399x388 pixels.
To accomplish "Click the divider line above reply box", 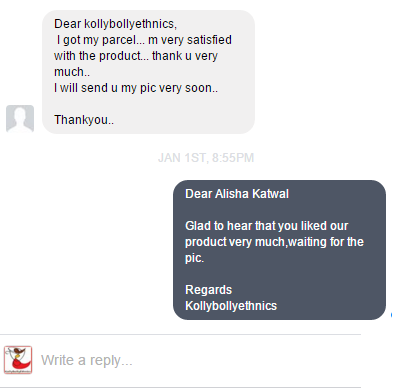I will [x=180, y=334].
